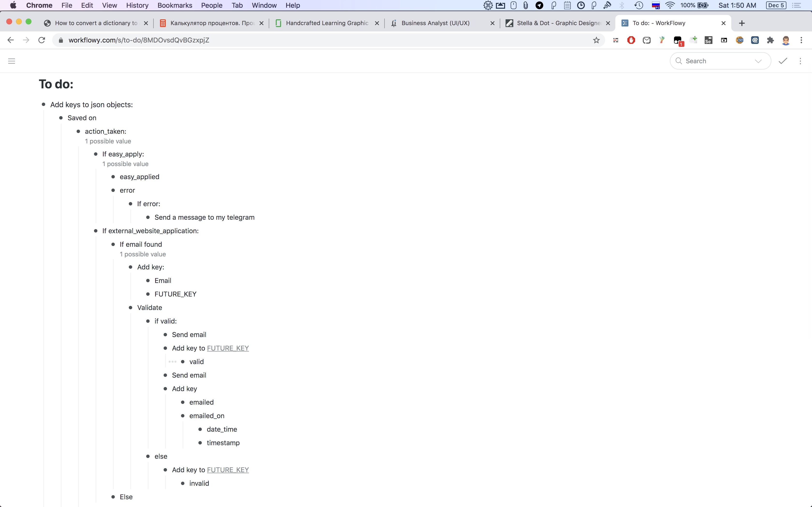Switch to Stella & Dot tab
Image resolution: width=812 pixels, height=507 pixels.
[x=558, y=23]
